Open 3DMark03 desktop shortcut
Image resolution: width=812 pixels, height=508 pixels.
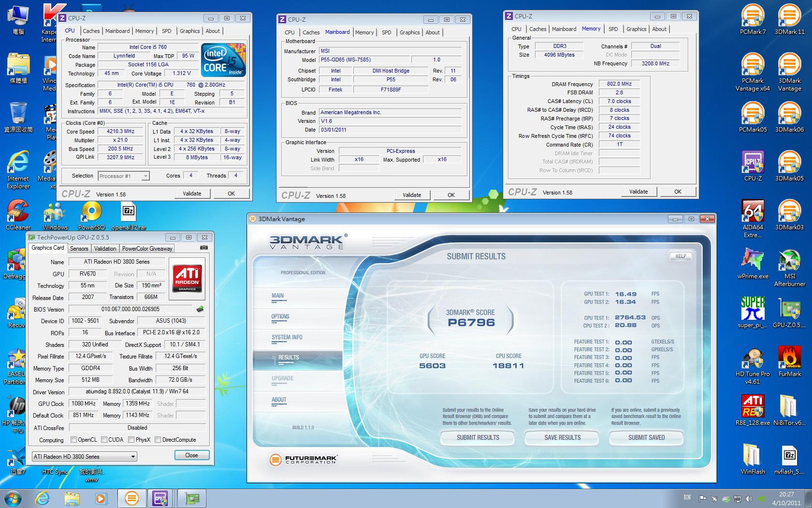click(789, 215)
